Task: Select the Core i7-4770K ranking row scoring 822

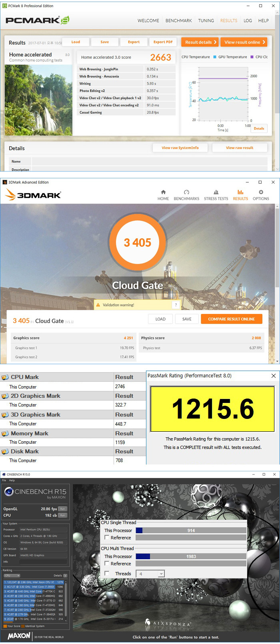Action: coord(34,591)
